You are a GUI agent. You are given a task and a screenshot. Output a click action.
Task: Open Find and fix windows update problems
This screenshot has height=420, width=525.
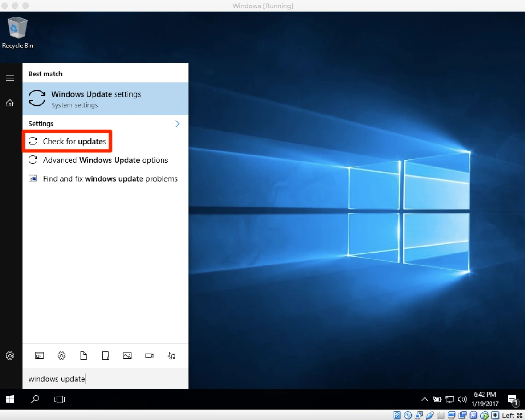105,179
